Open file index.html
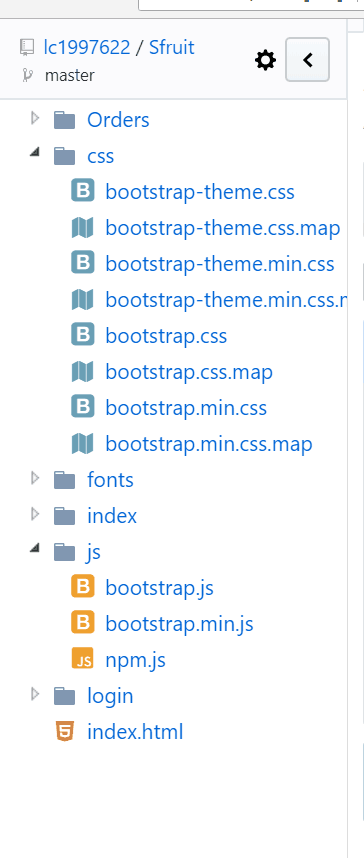This screenshot has height=858, width=364. (135, 732)
